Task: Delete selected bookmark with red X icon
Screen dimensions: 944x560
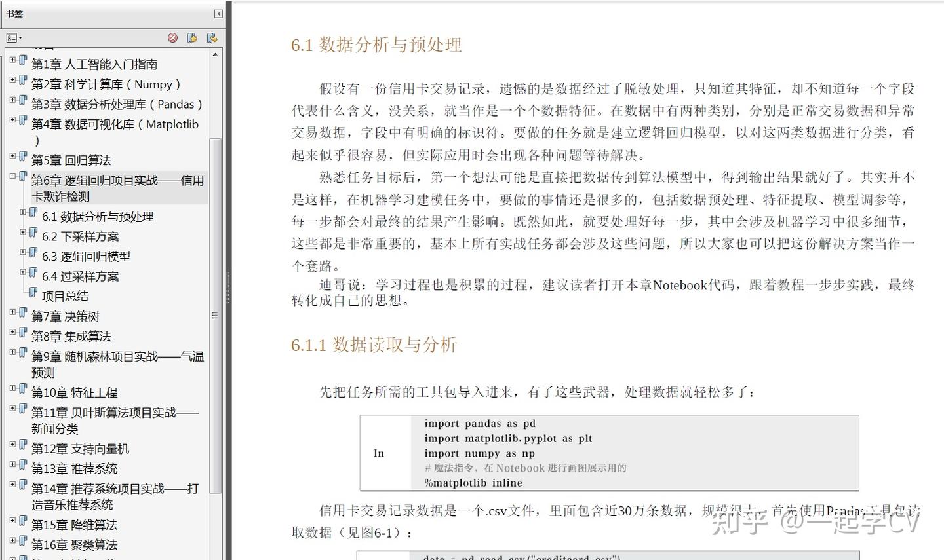Action: 172,37
